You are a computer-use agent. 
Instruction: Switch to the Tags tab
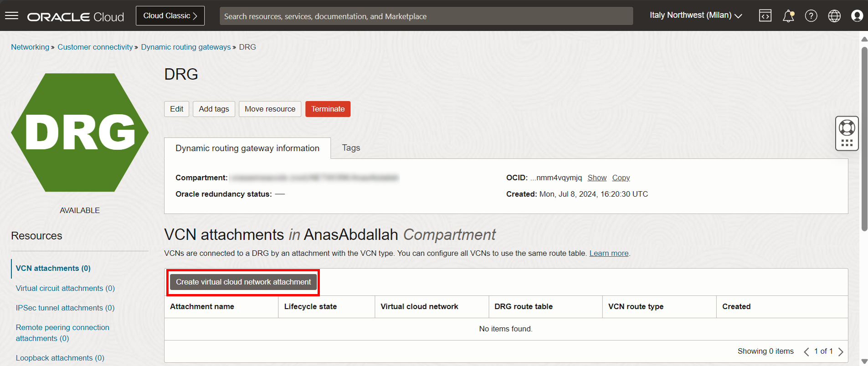point(351,148)
